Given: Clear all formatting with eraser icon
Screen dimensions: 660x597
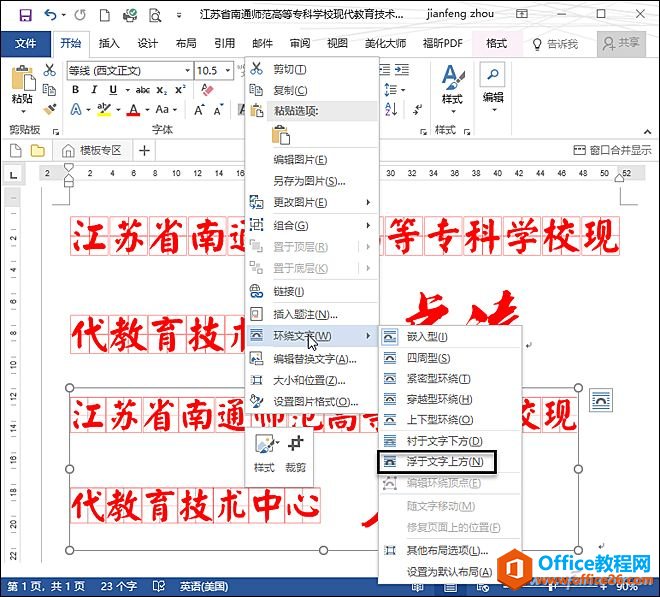Looking at the screenshot, I should coord(207,90).
